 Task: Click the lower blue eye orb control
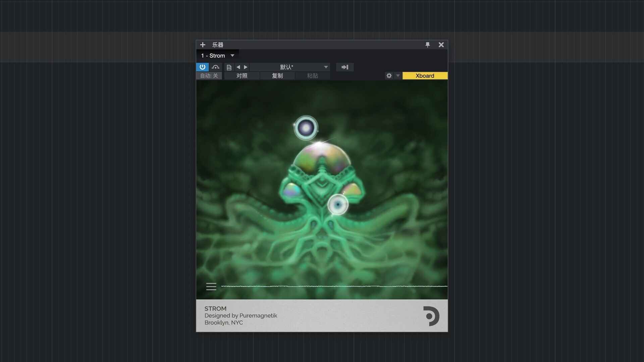pyautogui.click(x=338, y=204)
